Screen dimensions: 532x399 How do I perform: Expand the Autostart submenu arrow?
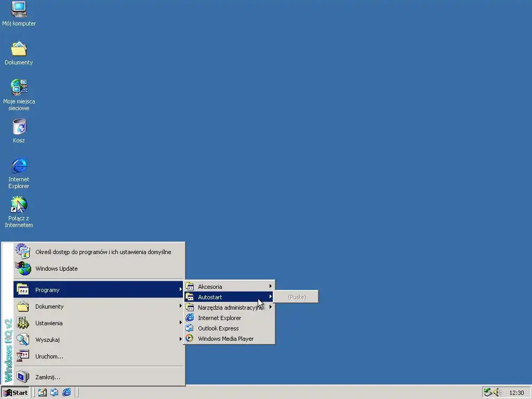(270, 297)
